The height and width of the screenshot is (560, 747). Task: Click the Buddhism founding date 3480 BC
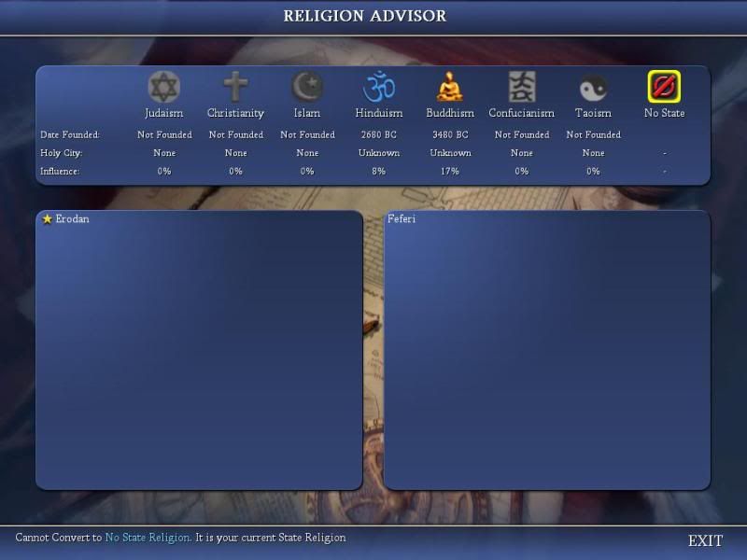click(450, 135)
